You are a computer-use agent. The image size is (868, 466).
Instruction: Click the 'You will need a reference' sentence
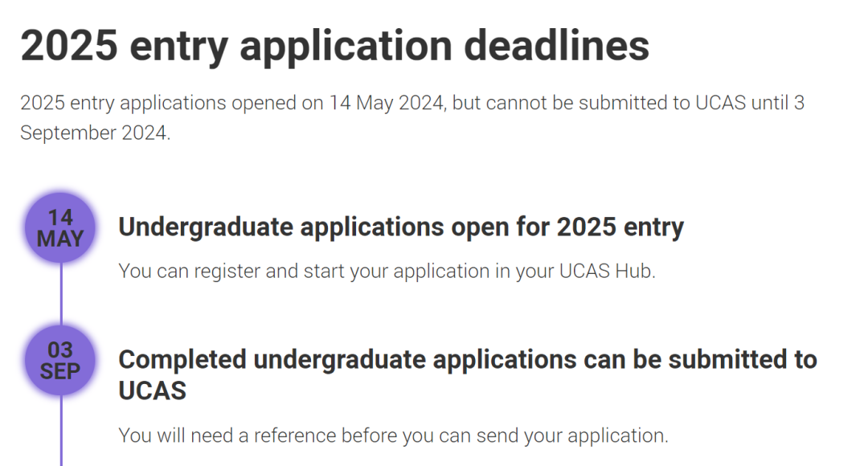click(394, 435)
